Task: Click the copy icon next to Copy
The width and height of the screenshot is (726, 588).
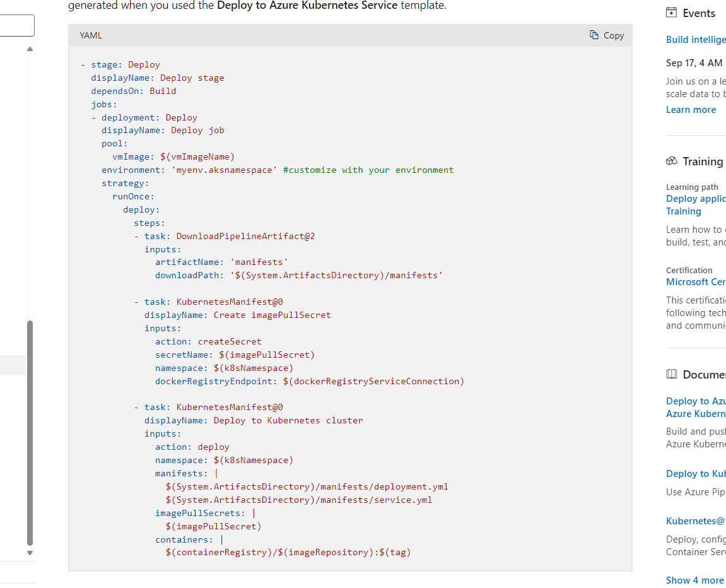Action: click(594, 35)
